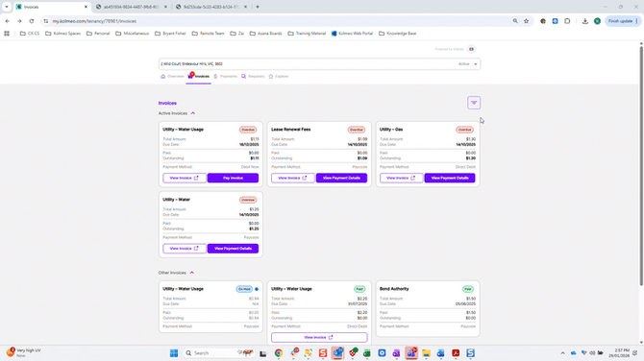Close the Invoices browser tab

tap(86, 7)
